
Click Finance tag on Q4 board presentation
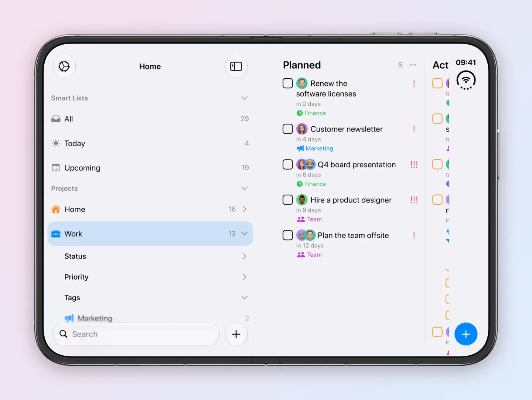(311, 184)
